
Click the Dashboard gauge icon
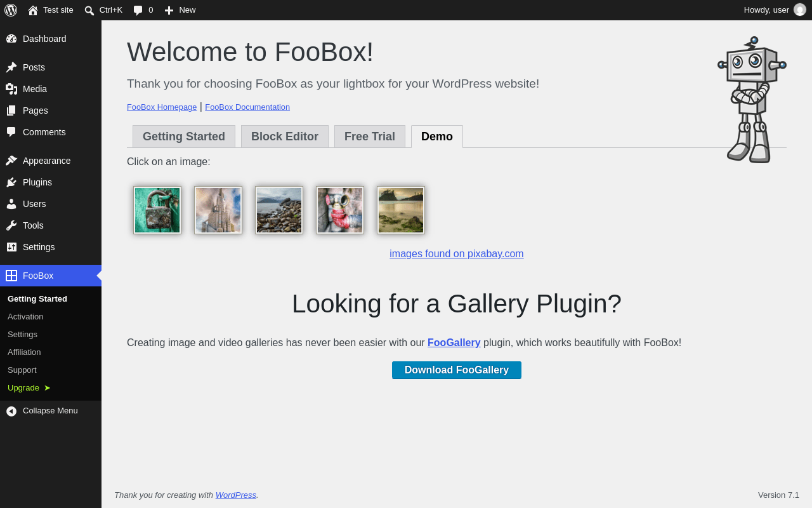tap(11, 39)
